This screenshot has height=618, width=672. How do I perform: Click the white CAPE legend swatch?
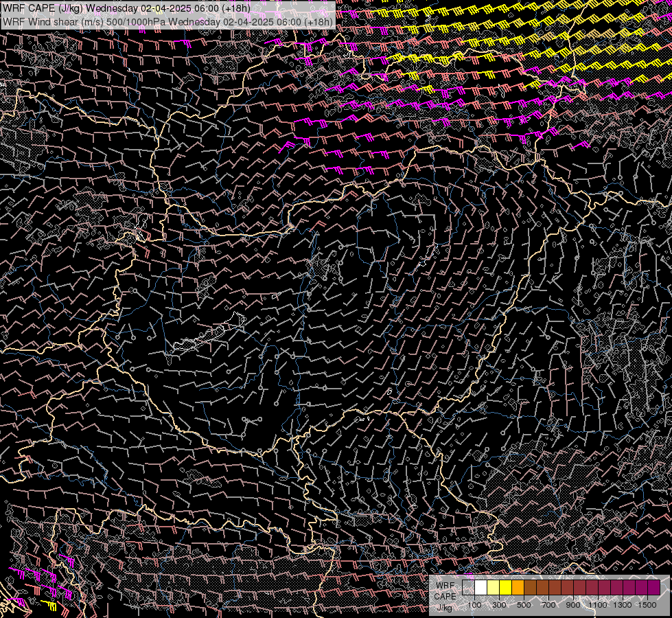(x=481, y=587)
